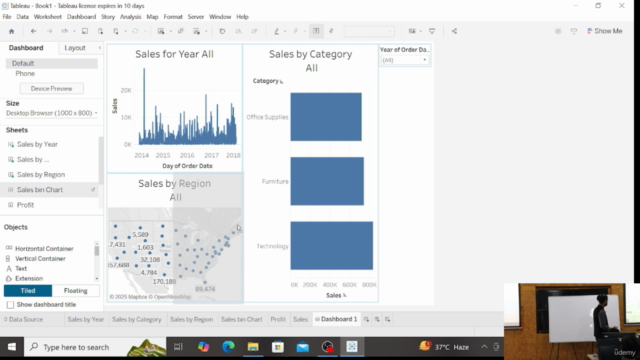Open Microsoft Edge from the taskbar
Image resolution: width=640 pixels, height=360 pixels.
coord(228,347)
